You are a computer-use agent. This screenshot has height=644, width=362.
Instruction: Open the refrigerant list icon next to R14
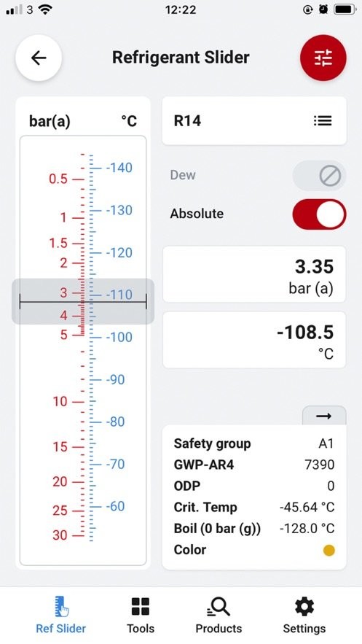(x=323, y=121)
